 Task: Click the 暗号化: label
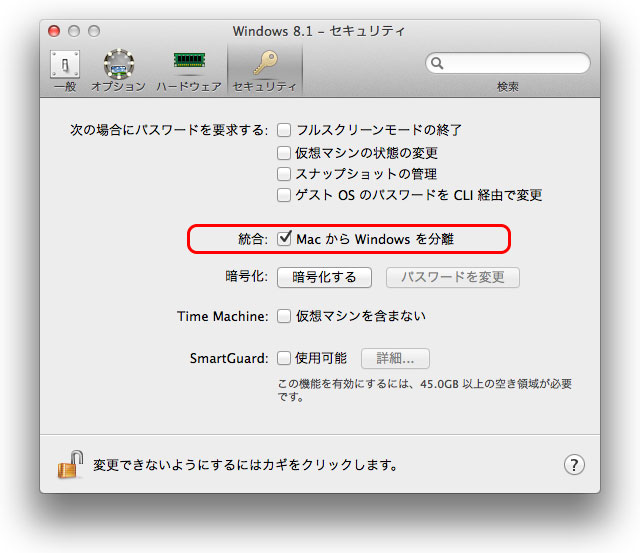coord(247,277)
